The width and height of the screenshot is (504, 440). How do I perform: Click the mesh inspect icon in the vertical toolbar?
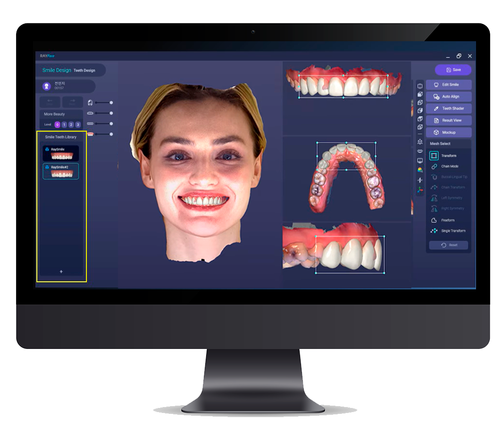[420, 142]
